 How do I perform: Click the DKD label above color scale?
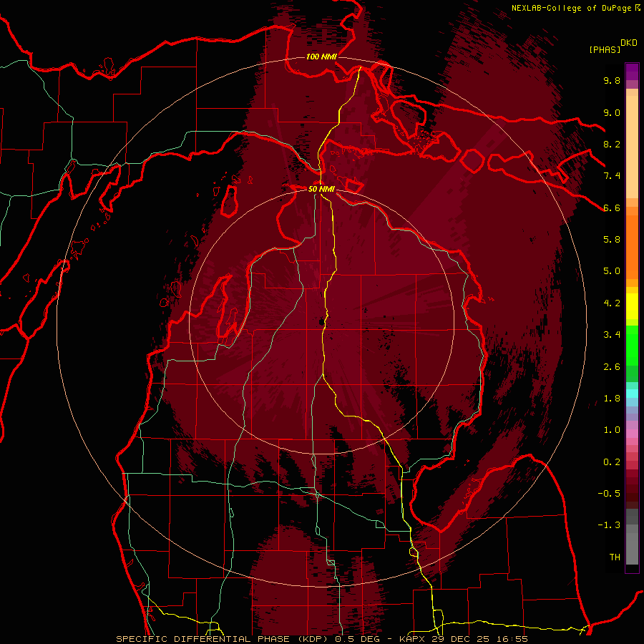click(629, 43)
